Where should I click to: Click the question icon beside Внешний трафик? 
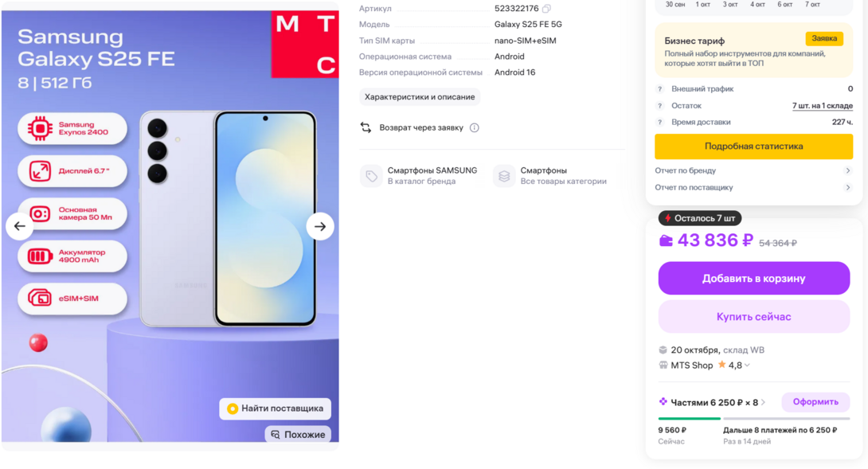click(x=660, y=89)
